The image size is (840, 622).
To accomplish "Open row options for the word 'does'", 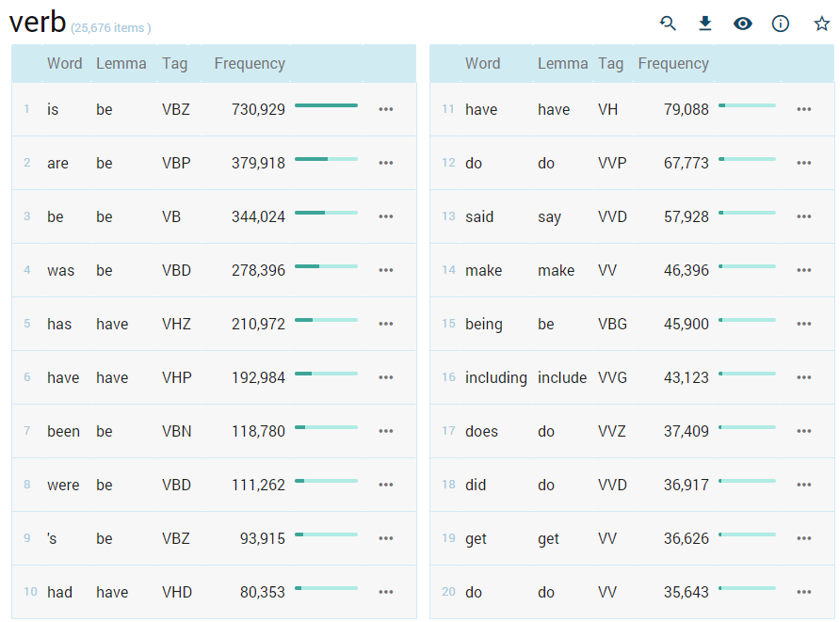I will 804,431.
